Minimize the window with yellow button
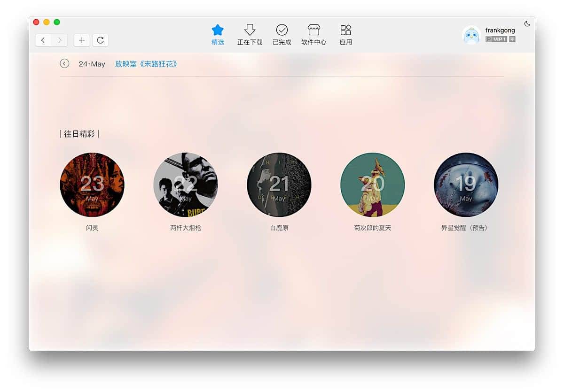 tap(47, 22)
